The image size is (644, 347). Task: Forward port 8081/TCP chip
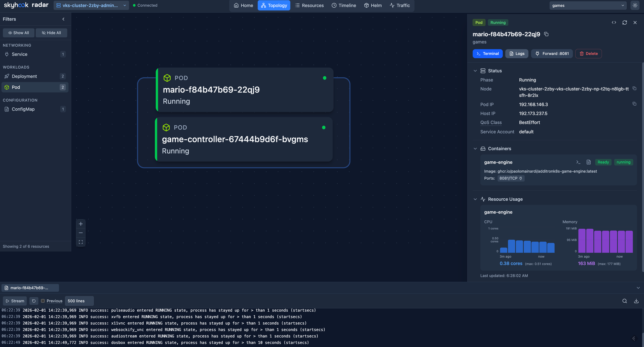[x=511, y=178]
